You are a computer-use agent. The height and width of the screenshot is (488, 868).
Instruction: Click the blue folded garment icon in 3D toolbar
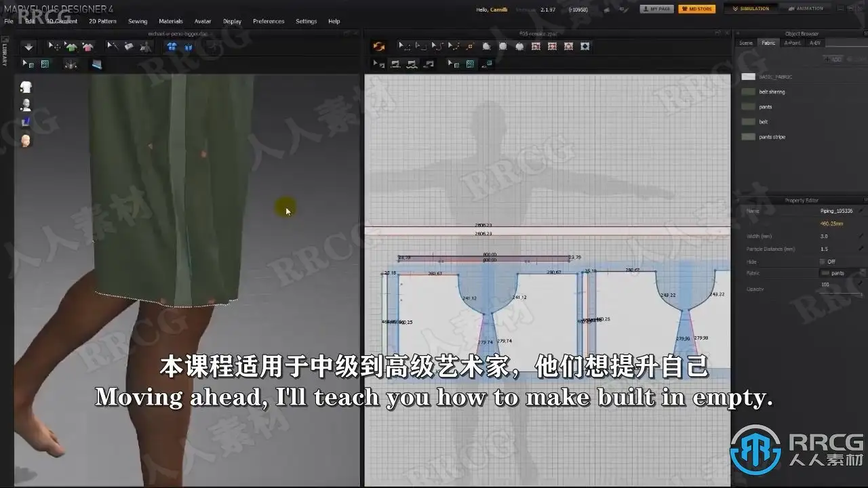(189, 47)
